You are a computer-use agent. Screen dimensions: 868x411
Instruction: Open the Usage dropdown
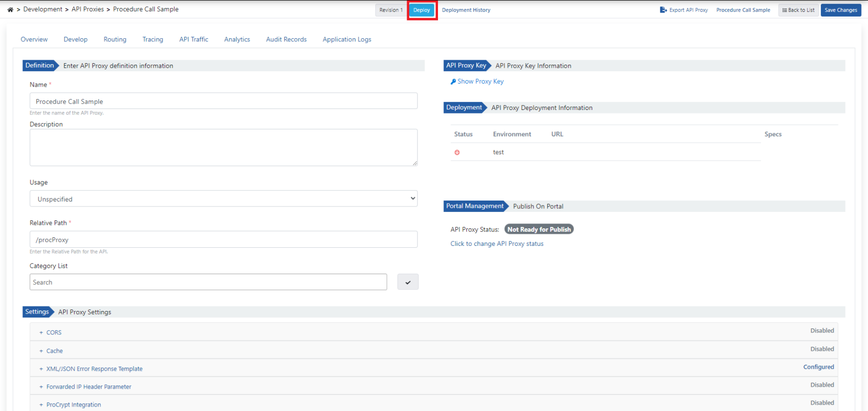click(x=223, y=199)
